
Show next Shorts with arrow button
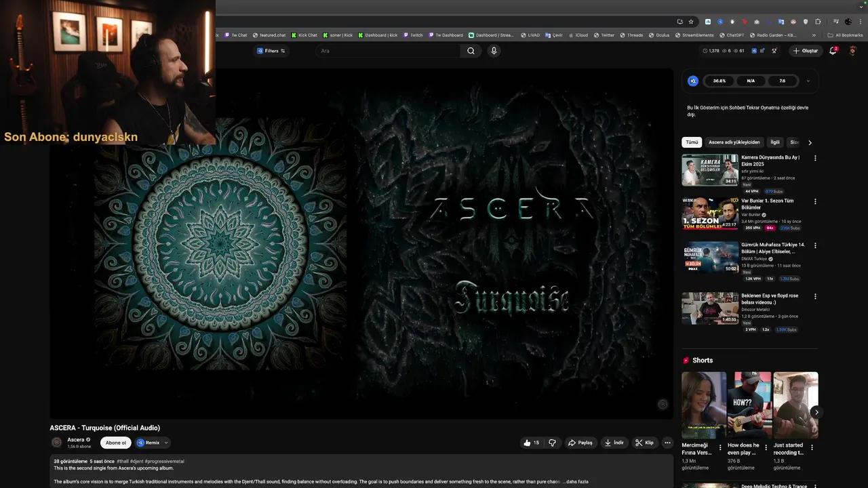(816, 412)
